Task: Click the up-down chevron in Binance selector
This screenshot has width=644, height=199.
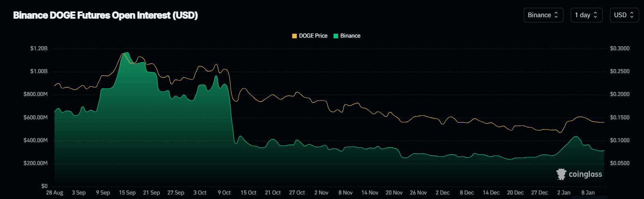Action: (x=556, y=15)
